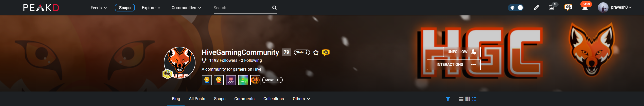Screen dimensions: 644x106
Task: Click the star favorite icon beside Stats
Action: pos(316,52)
